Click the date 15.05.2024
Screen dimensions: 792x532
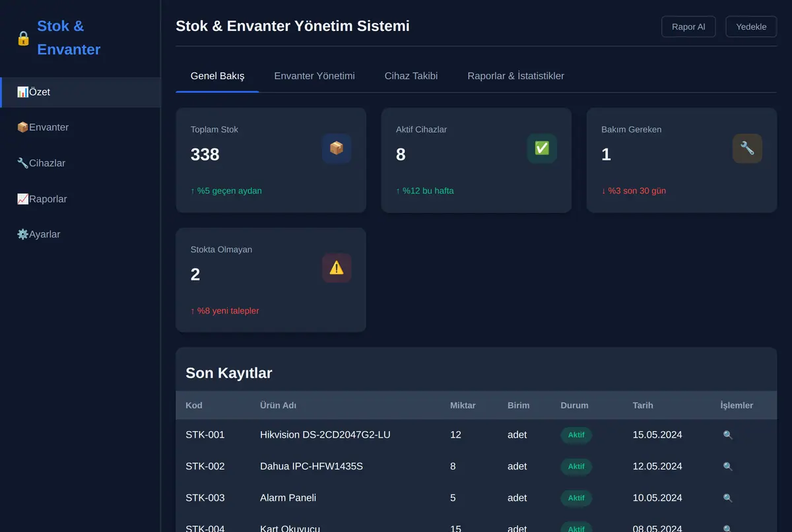pyautogui.click(x=657, y=435)
